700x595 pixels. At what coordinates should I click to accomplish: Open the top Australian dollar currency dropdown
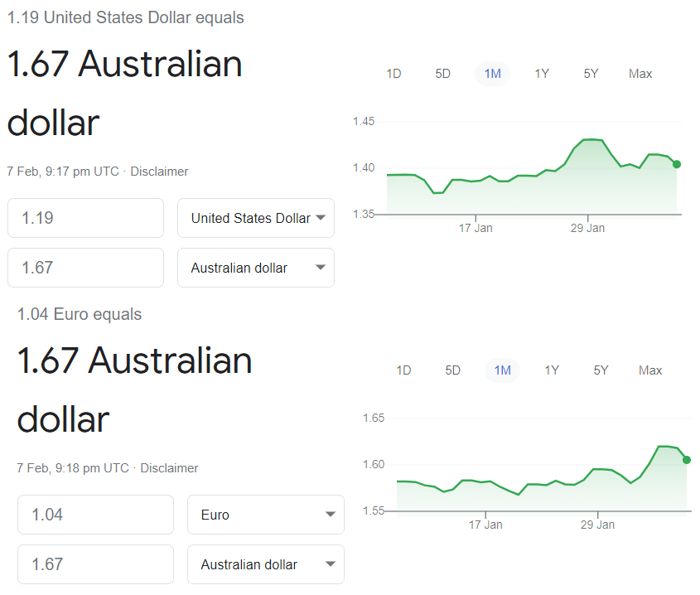256,268
